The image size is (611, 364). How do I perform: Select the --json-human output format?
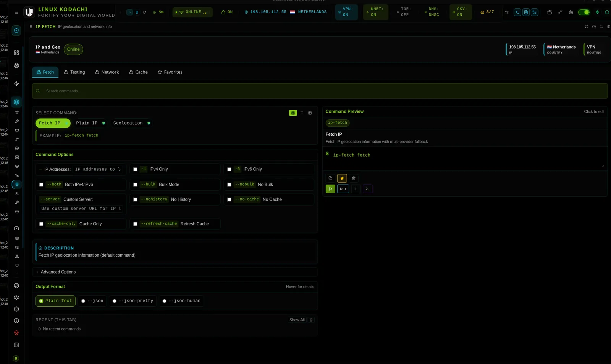(x=181, y=301)
